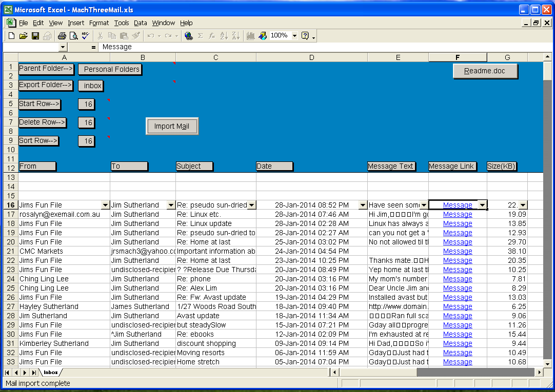Open the Message link in row 21
Screen dimensions: 555x392
point(458,251)
